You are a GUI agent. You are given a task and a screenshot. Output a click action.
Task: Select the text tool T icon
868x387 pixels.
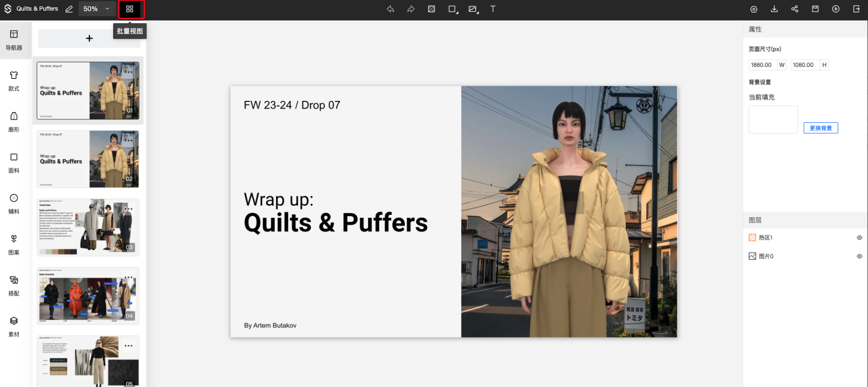493,9
